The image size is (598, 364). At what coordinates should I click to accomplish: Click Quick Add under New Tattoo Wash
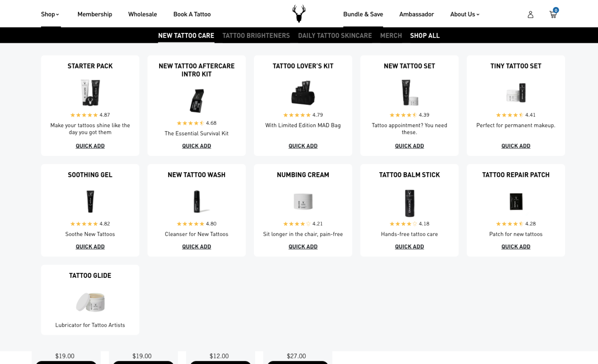(197, 247)
